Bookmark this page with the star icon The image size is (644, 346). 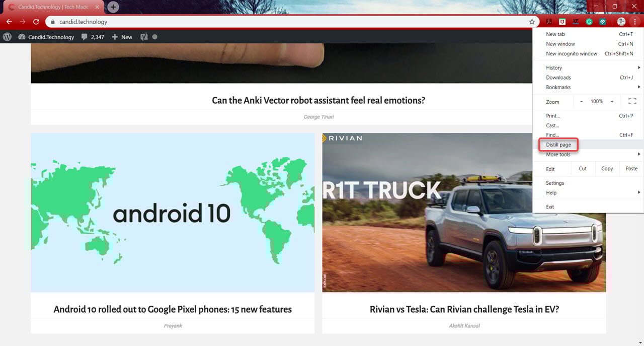pyautogui.click(x=532, y=22)
